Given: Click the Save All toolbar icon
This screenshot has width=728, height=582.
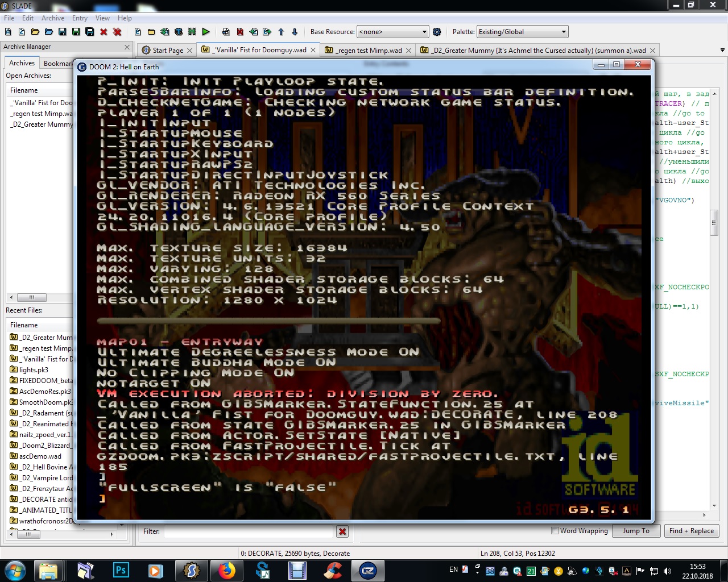Looking at the screenshot, I should (x=90, y=32).
